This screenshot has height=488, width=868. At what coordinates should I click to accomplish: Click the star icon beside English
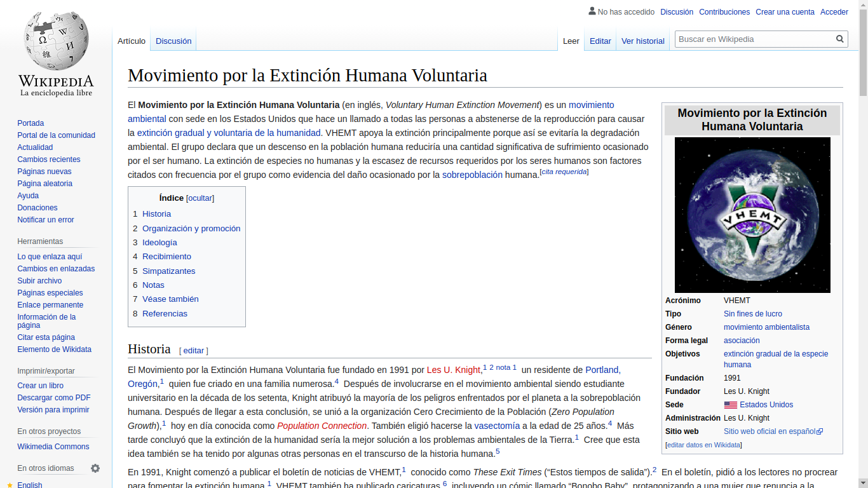coord(10,485)
